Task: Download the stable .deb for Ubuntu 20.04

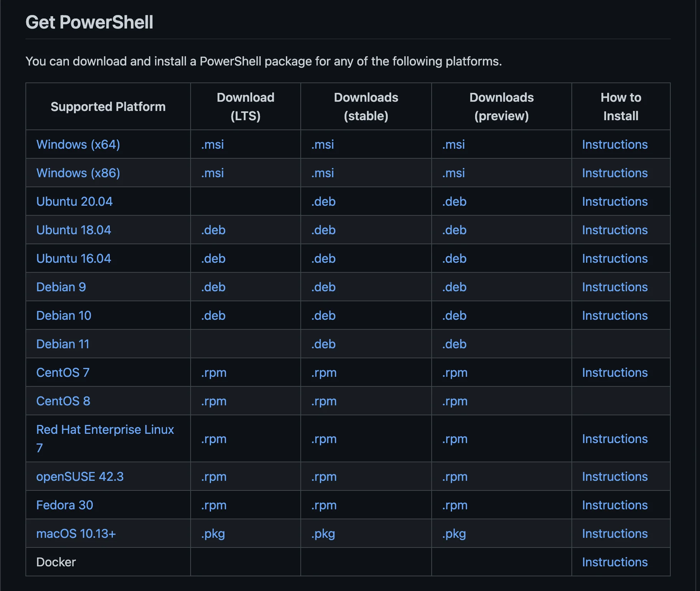Action: 323,201
